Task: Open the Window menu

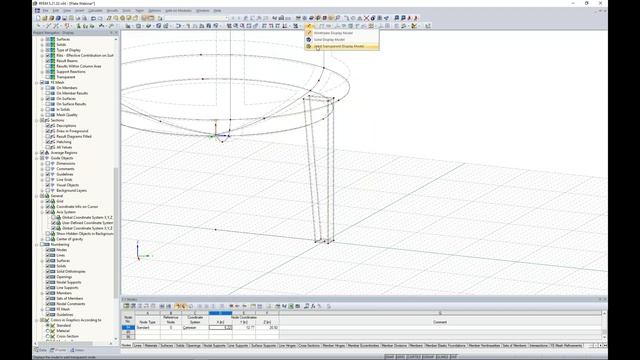Action: (202, 11)
